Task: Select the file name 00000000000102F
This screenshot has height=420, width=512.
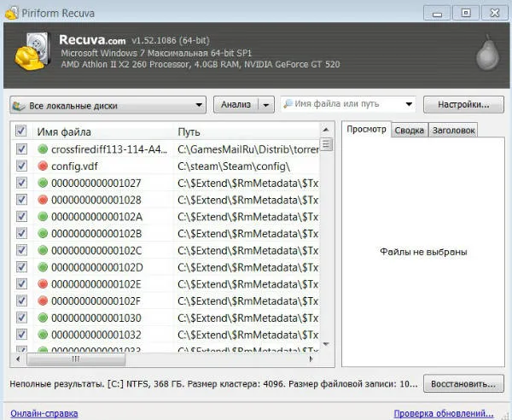Action: point(96,300)
